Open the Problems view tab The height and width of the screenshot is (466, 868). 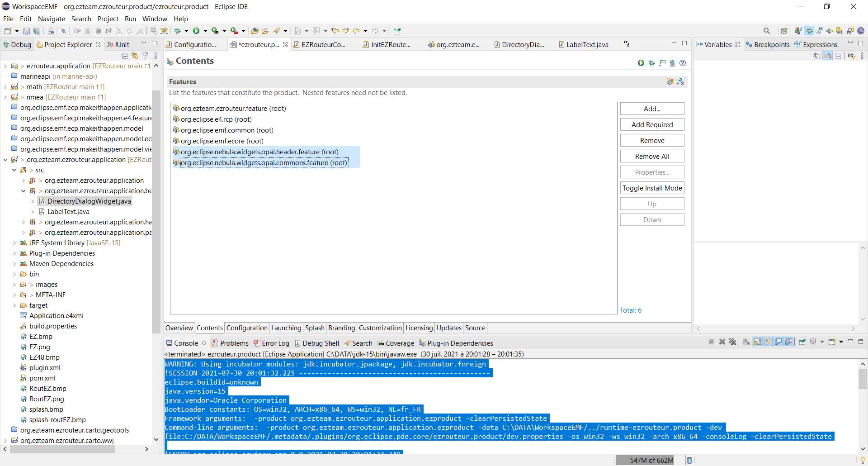tap(230, 343)
